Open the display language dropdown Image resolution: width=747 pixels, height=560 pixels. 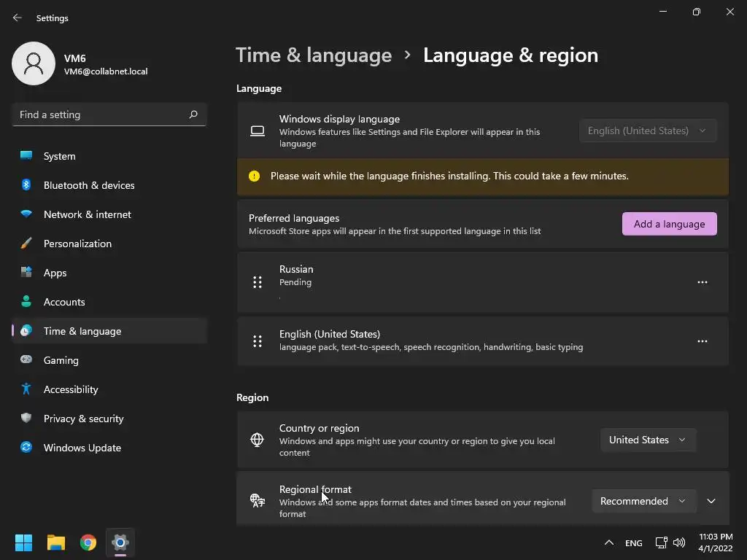pyautogui.click(x=648, y=131)
